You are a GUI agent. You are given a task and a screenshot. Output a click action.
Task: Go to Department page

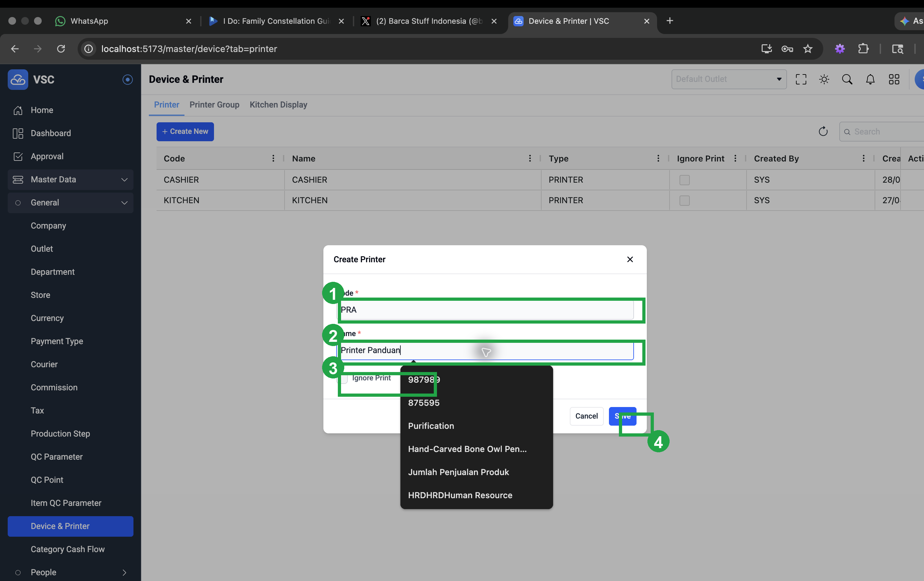click(x=53, y=272)
